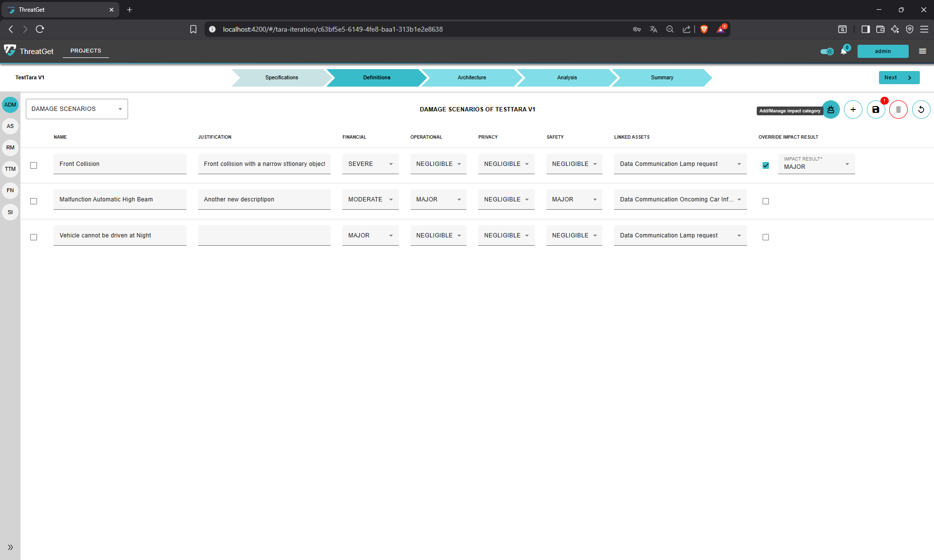
Task: Open the Financial dropdown showing SEVERE
Action: [370, 164]
